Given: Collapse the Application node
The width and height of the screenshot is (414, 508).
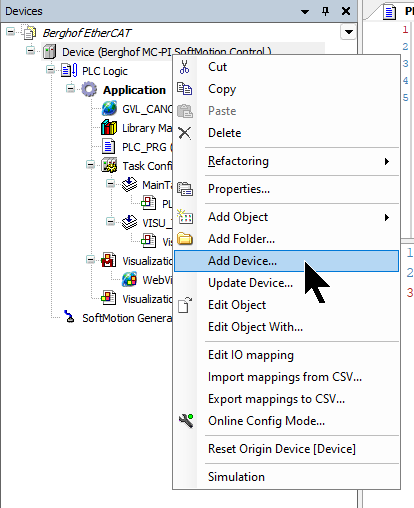Looking at the screenshot, I should 70,89.
